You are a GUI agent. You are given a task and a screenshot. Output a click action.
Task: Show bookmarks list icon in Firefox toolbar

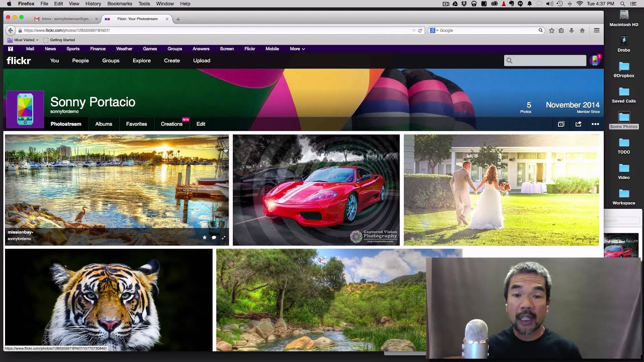(x=561, y=30)
